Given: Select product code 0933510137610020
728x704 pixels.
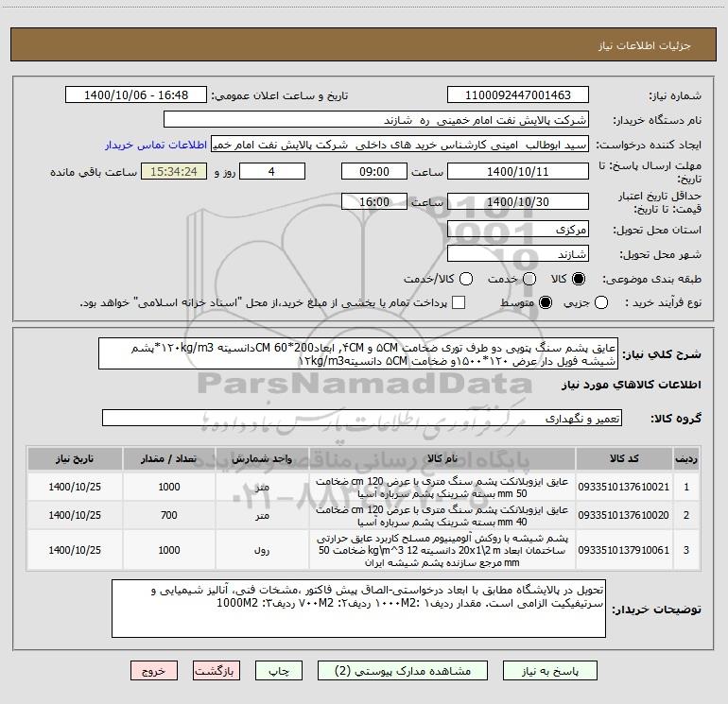Looking at the screenshot, I should (624, 515).
